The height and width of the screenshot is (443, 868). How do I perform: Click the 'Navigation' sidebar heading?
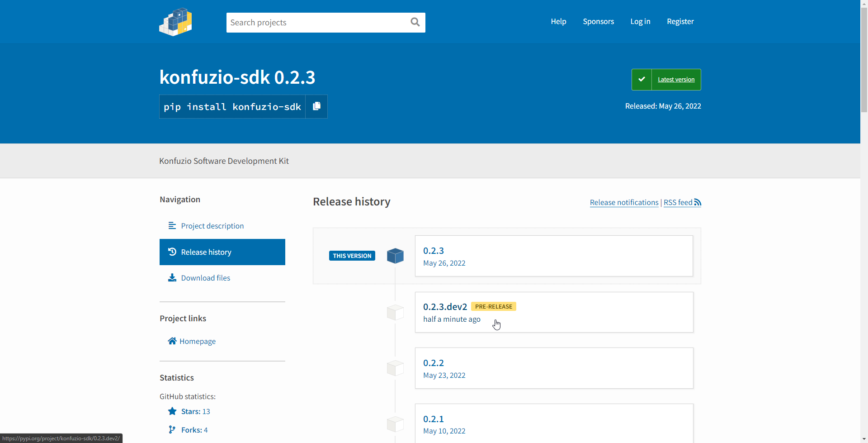click(x=180, y=200)
